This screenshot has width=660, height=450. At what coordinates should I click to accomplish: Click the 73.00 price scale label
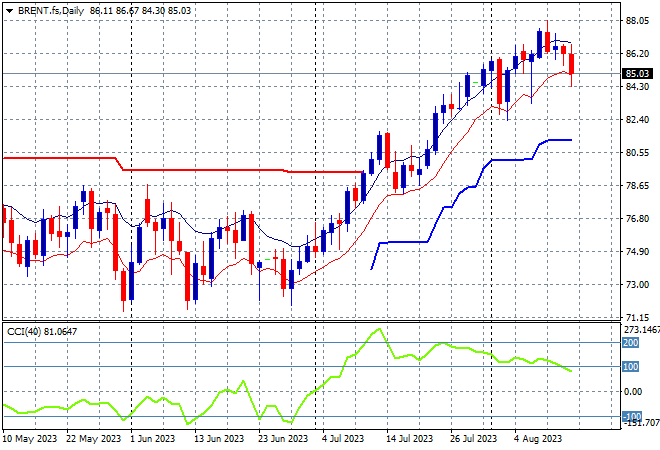click(637, 285)
